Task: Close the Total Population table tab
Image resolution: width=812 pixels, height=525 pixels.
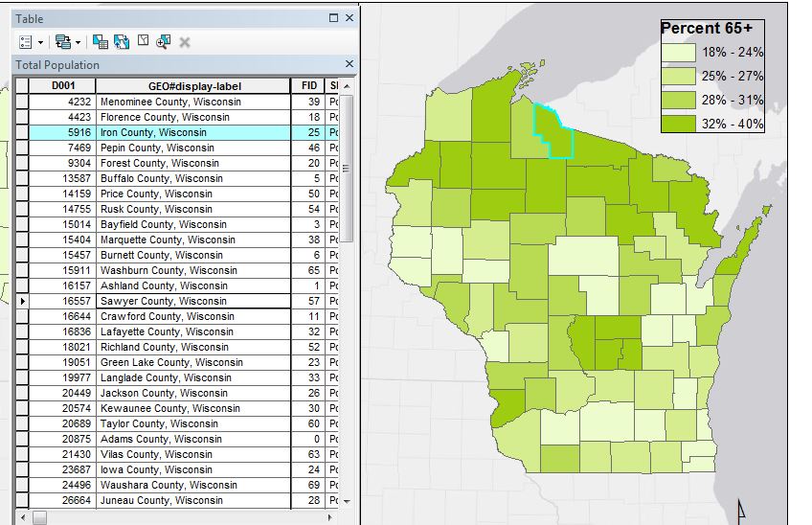Action: [350, 64]
